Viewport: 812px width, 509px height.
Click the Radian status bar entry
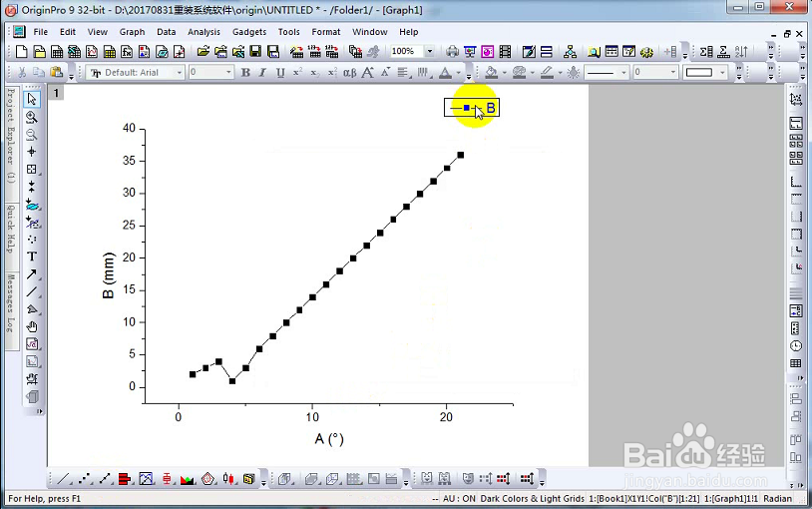(777, 499)
